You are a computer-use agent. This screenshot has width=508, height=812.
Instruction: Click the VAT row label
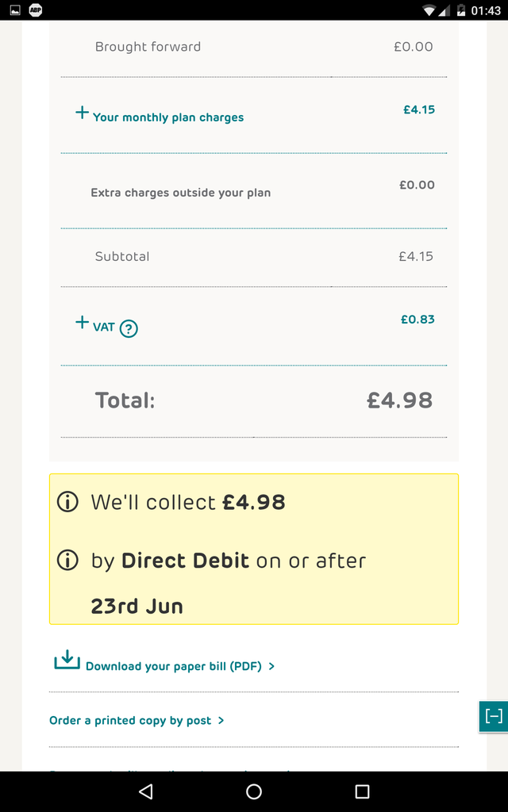click(x=104, y=327)
